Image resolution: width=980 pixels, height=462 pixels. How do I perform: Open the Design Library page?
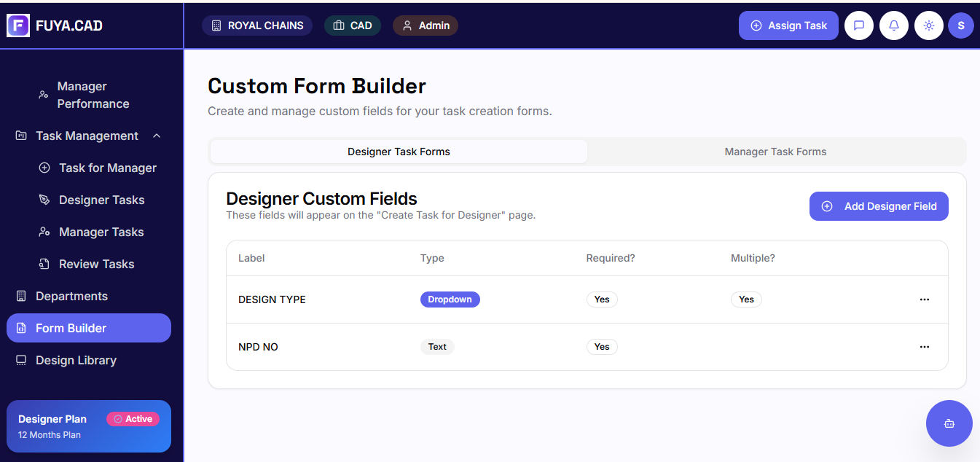point(76,360)
